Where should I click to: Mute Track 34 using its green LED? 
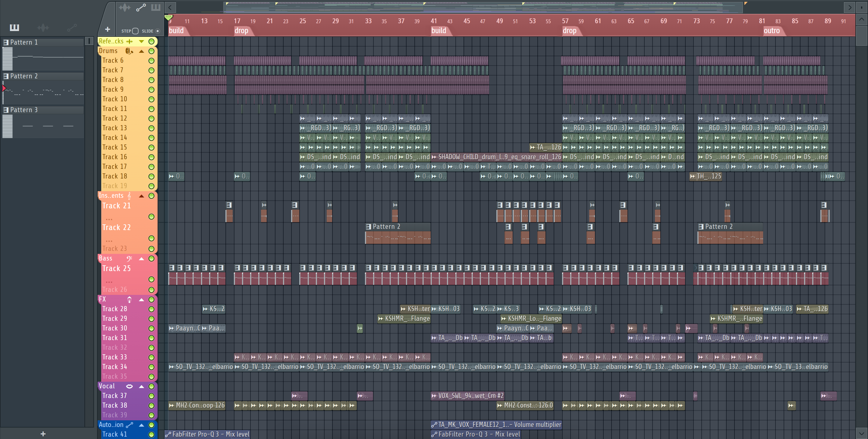coord(151,367)
